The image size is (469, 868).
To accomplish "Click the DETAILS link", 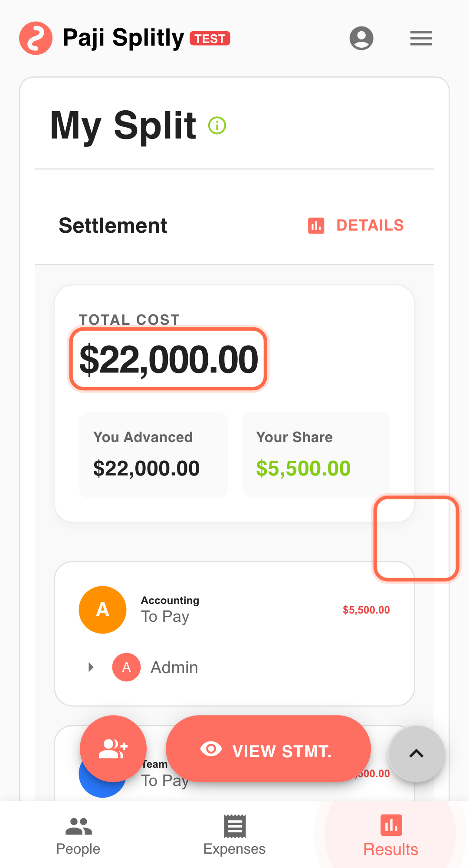I will point(370,226).
